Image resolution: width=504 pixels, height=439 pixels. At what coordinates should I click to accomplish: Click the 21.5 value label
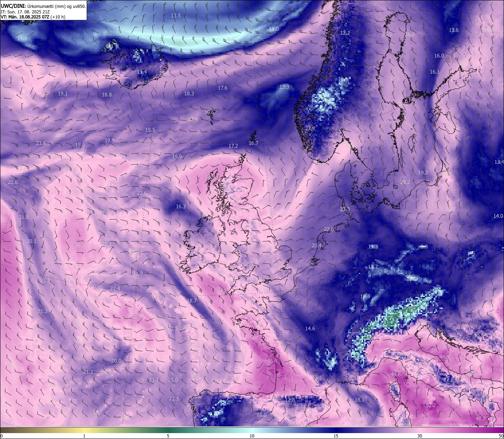pyautogui.click(x=24, y=217)
